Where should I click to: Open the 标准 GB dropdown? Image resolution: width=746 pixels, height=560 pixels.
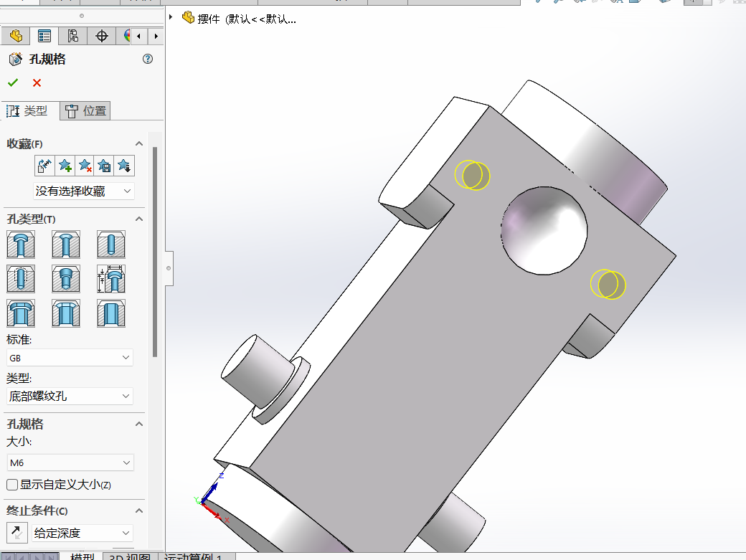pyautogui.click(x=70, y=358)
